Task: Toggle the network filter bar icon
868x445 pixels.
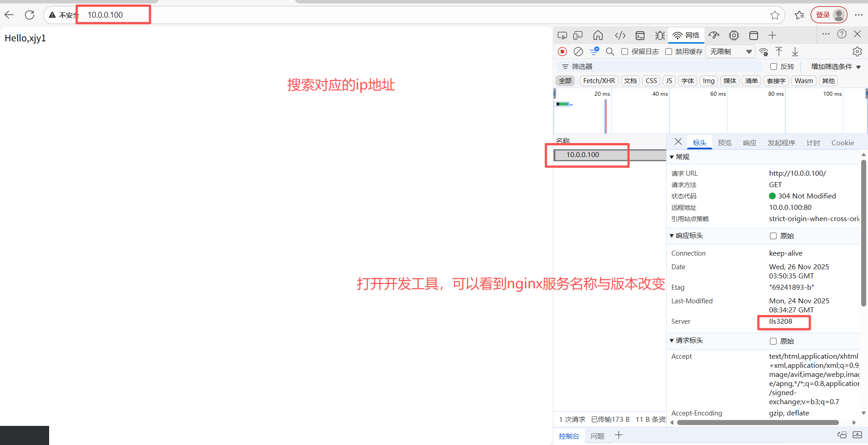Action: click(594, 51)
